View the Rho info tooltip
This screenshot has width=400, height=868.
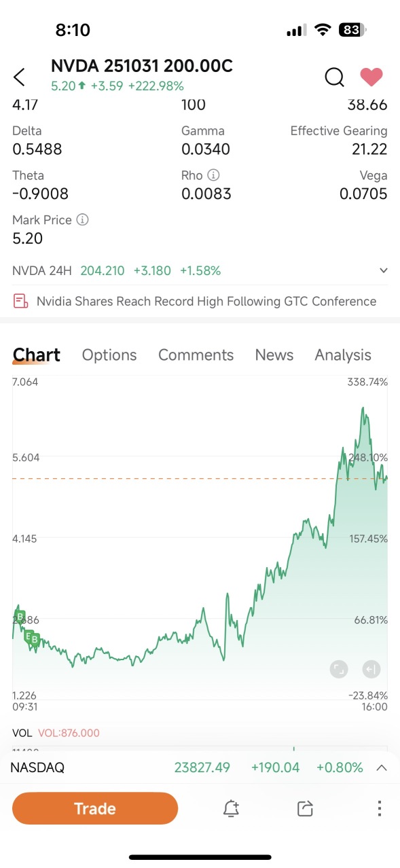click(x=213, y=175)
